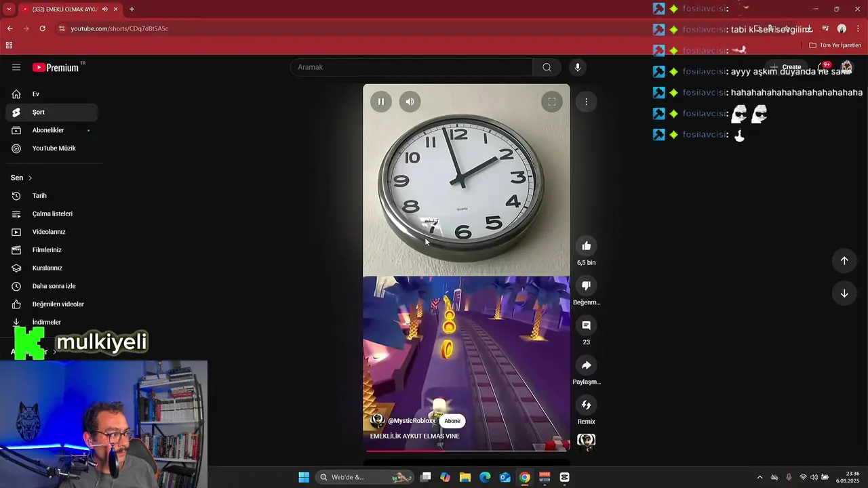The width and height of the screenshot is (868, 488).
Task: Open the Chrome profile avatar
Action: 842,28
